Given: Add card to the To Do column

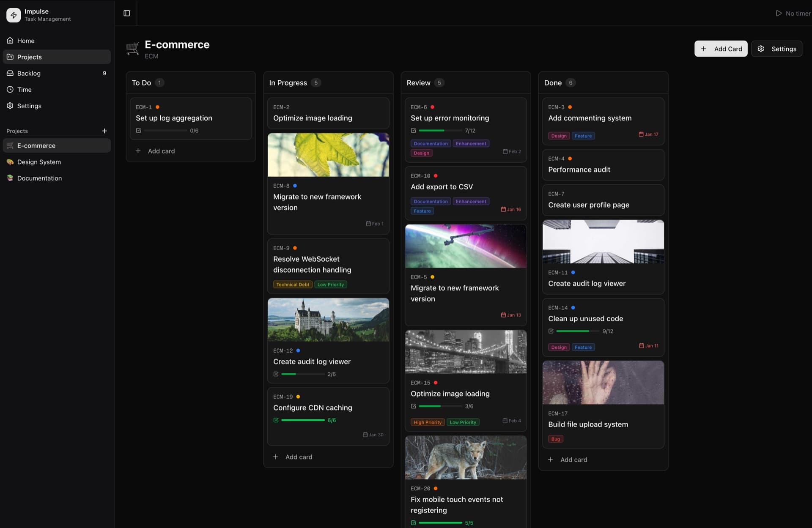Looking at the screenshot, I should [161, 151].
